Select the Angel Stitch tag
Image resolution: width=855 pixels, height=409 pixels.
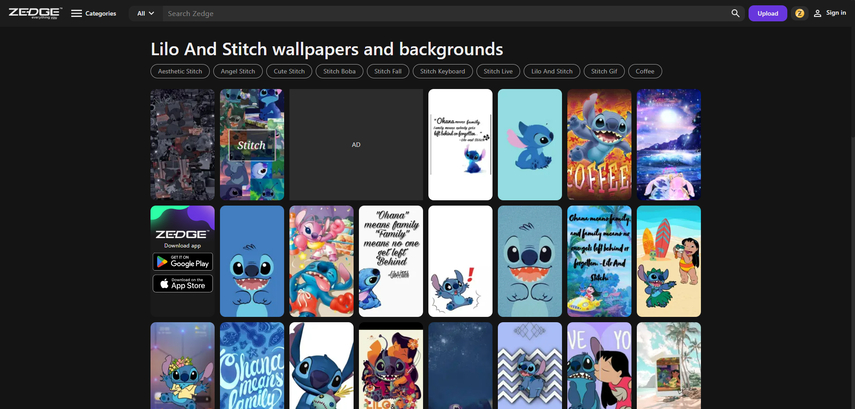point(238,71)
